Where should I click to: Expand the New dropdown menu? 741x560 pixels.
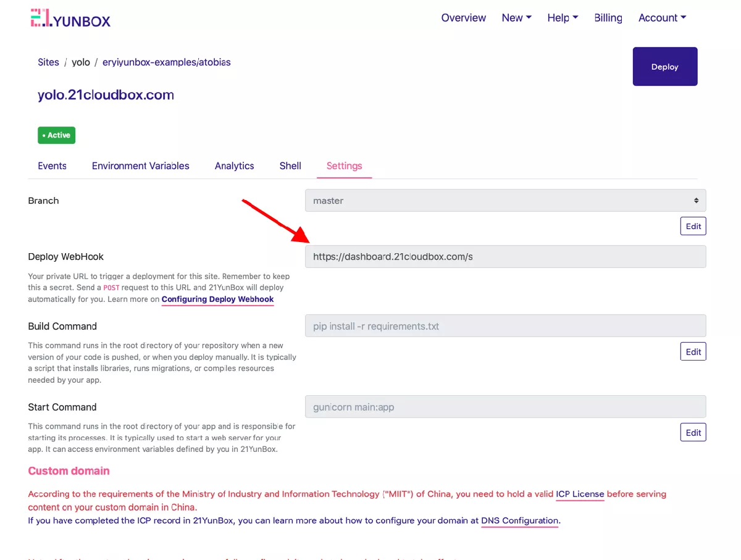(x=516, y=18)
